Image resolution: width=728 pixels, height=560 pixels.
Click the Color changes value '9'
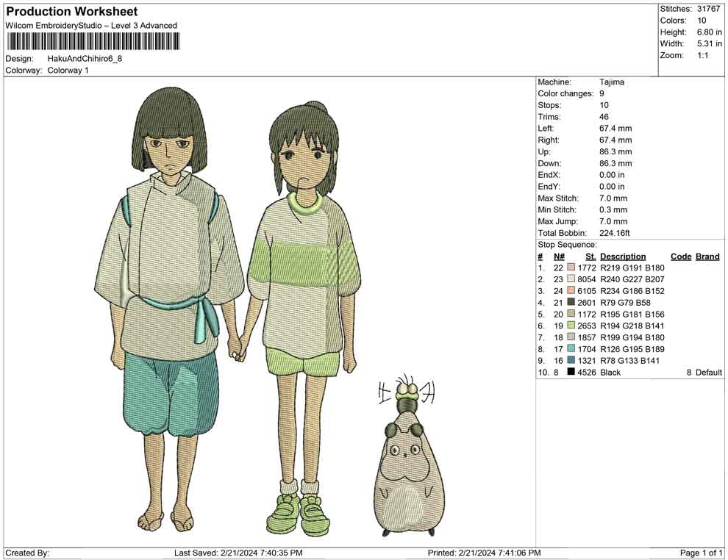[602, 94]
